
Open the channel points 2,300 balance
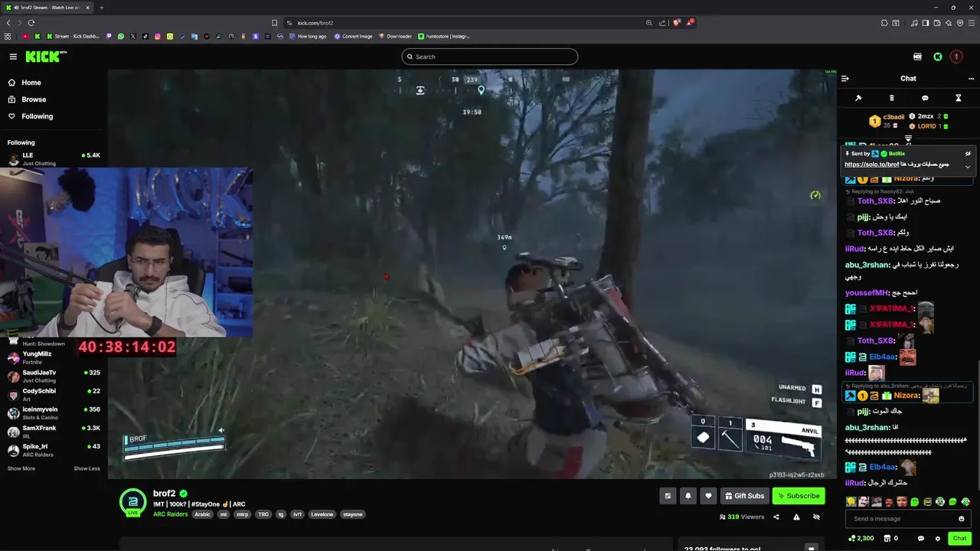pos(861,539)
